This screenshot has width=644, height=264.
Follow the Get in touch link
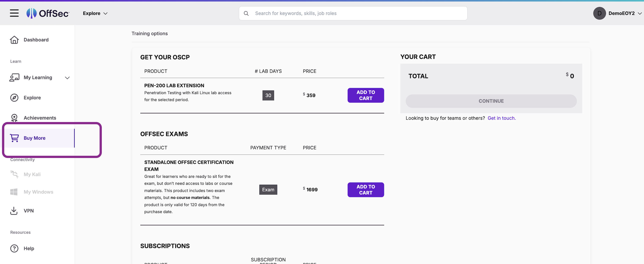[501, 118]
